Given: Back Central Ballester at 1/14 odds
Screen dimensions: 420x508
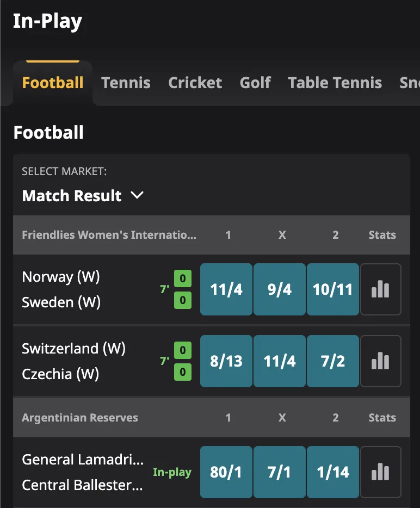Looking at the screenshot, I should tap(332, 472).
